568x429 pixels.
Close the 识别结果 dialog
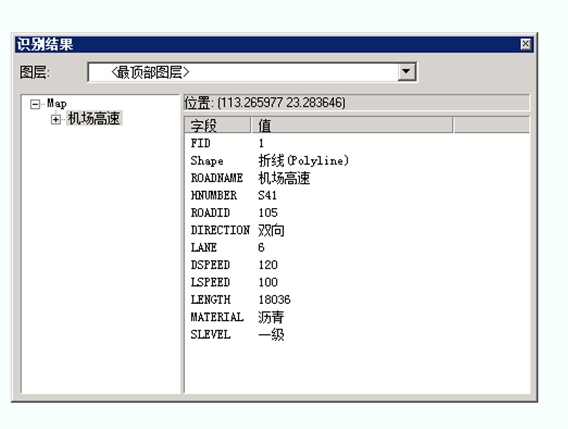click(x=526, y=44)
